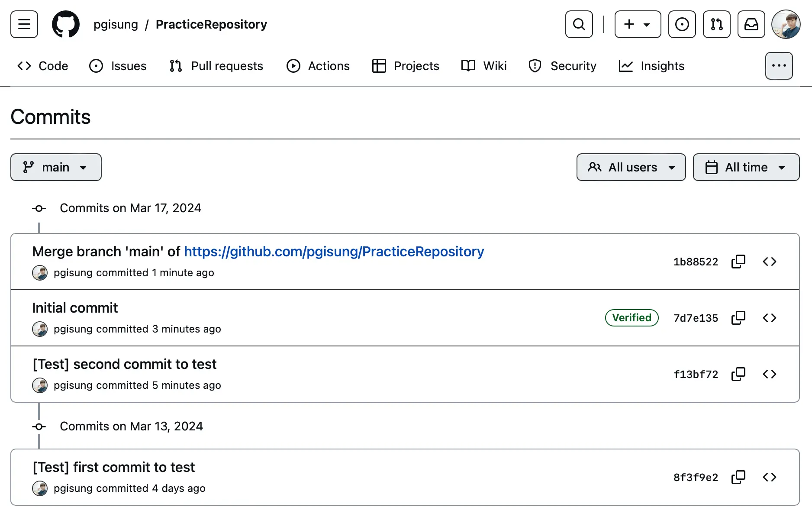This screenshot has height=517, width=812.
Task: Copy SHA for commit 1b88522
Action: pos(738,262)
